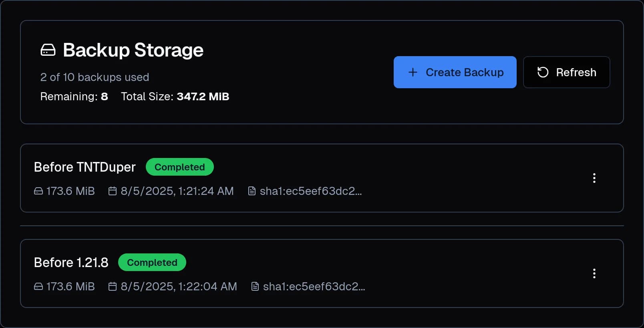Click the Create Backup button

(x=455, y=72)
